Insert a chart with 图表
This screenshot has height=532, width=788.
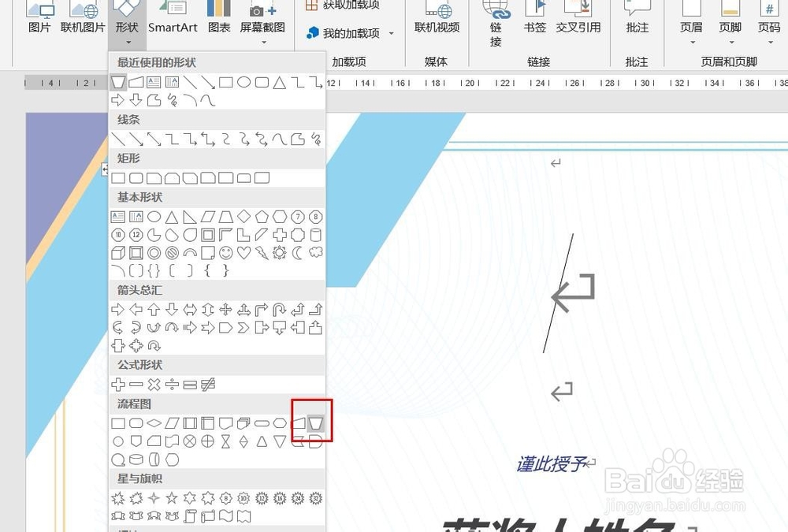click(x=219, y=17)
